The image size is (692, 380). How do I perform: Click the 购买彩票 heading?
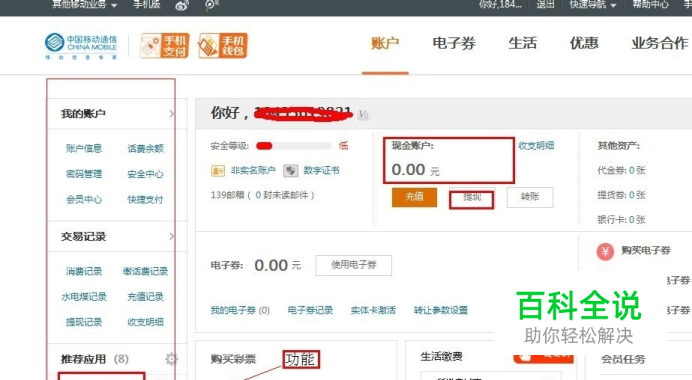pyautogui.click(x=233, y=359)
